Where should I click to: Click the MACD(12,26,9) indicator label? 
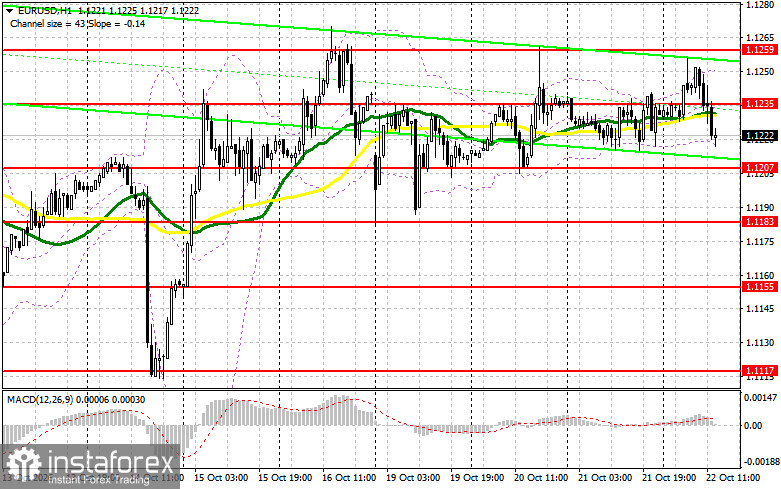coord(41,400)
